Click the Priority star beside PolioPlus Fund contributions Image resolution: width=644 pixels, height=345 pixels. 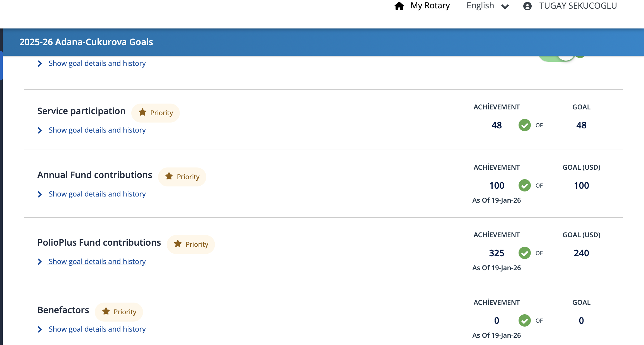click(x=178, y=244)
